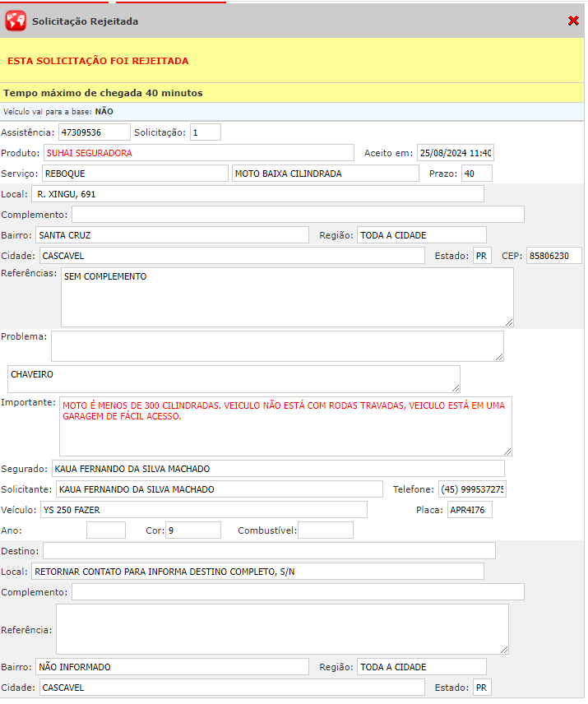Select the CHAVEIRO textarea
Image resolution: width=588 pixels, height=704 pixels.
pyautogui.click(x=234, y=379)
